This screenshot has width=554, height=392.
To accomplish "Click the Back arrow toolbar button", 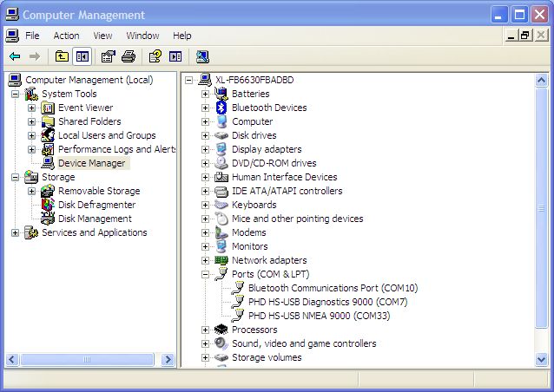I will pos(15,56).
